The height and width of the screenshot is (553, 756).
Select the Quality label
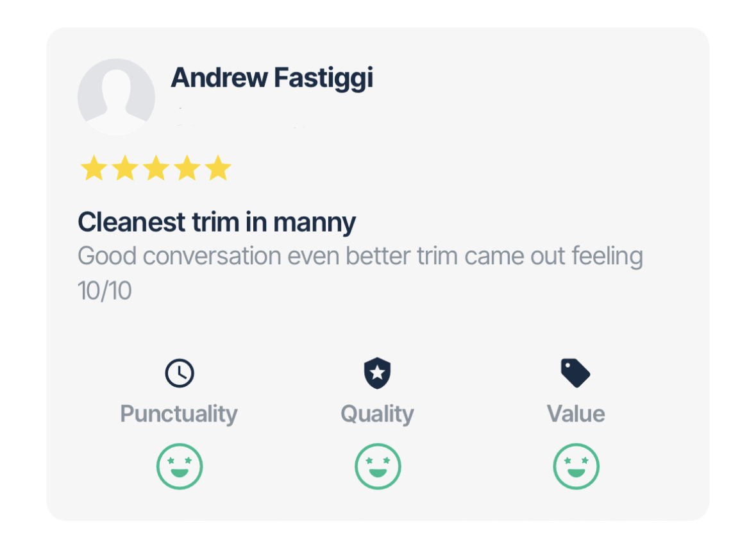(377, 414)
